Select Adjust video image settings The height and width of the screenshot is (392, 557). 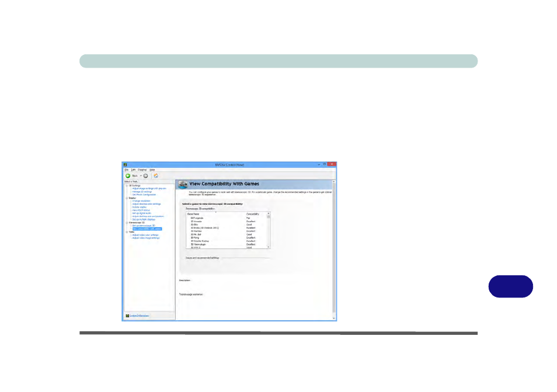[146, 238]
